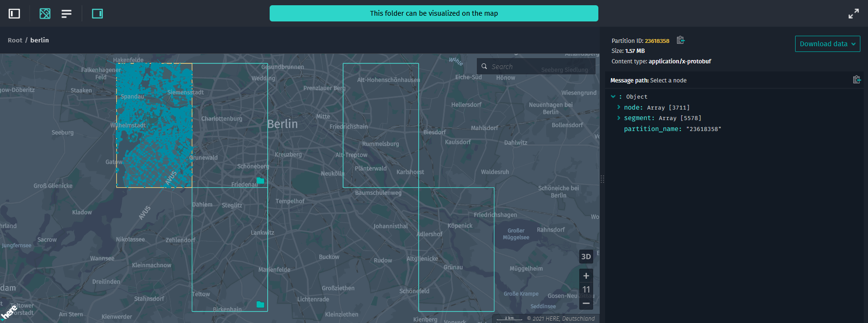Click the 2021 HERE copyright notice
Image resolution: width=868 pixels, height=323 pixels.
(x=561, y=319)
